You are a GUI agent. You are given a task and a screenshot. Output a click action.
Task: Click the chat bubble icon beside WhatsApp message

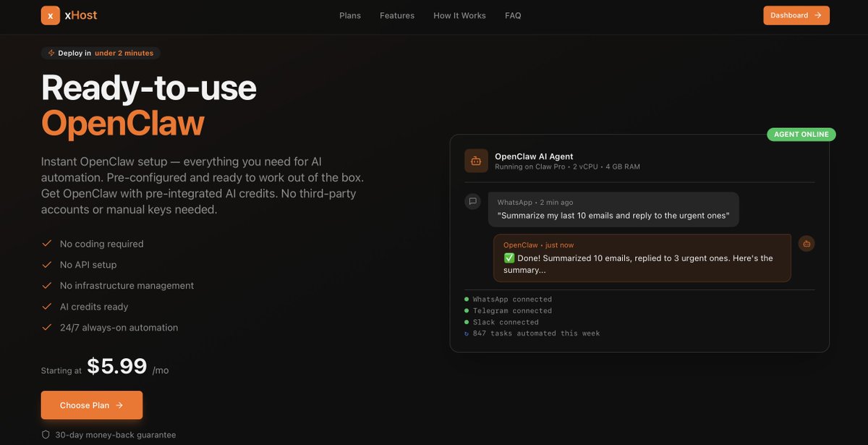coord(472,201)
